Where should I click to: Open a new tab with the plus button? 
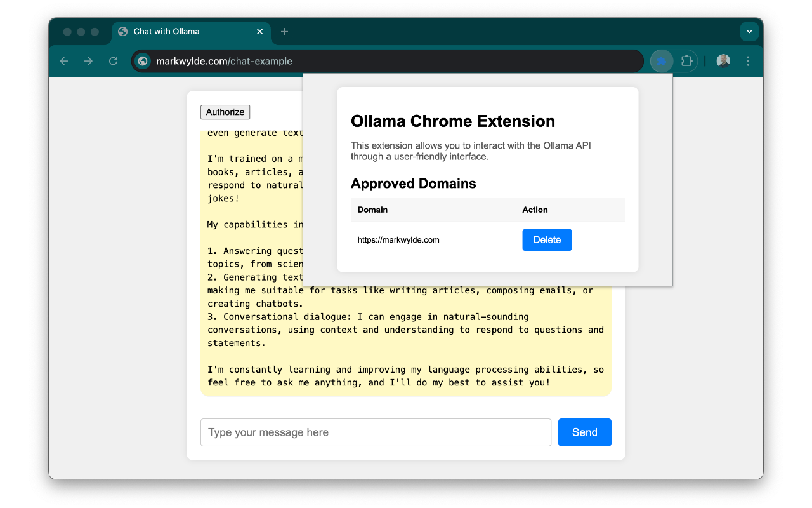click(284, 31)
